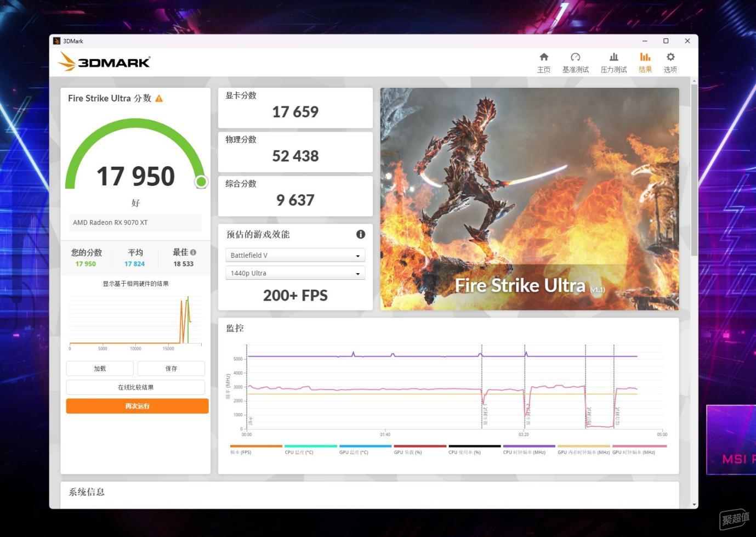Click the physics score 52 438
Image resolution: width=756 pixels, height=537 pixels.
pyautogui.click(x=295, y=156)
